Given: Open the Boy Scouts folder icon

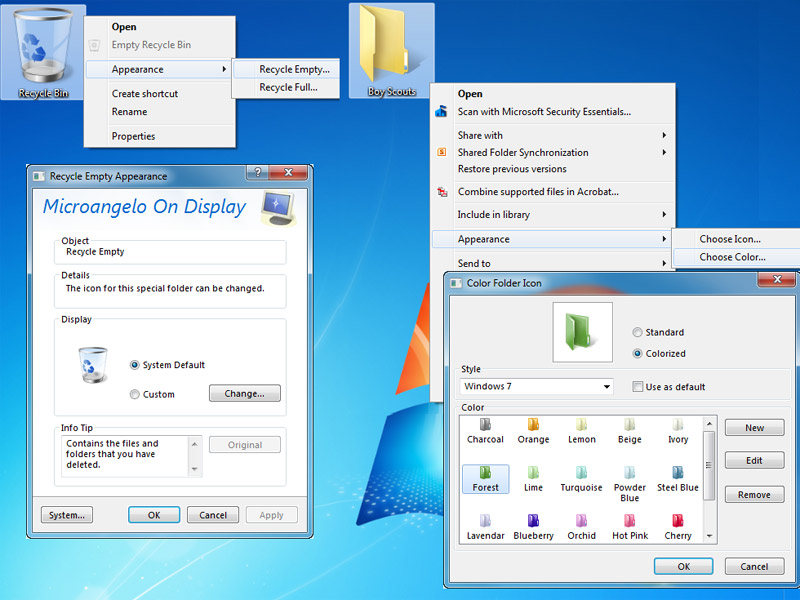Looking at the screenshot, I should 391,48.
